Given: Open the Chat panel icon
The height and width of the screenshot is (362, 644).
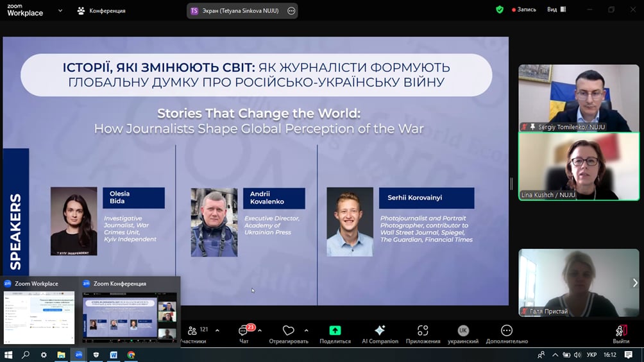Looking at the screenshot, I should [243, 331].
